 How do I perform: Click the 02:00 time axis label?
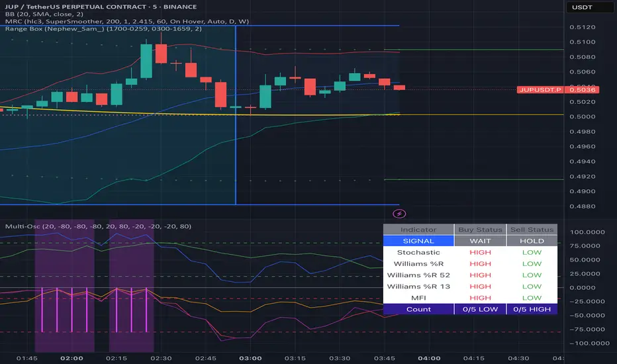click(71, 358)
